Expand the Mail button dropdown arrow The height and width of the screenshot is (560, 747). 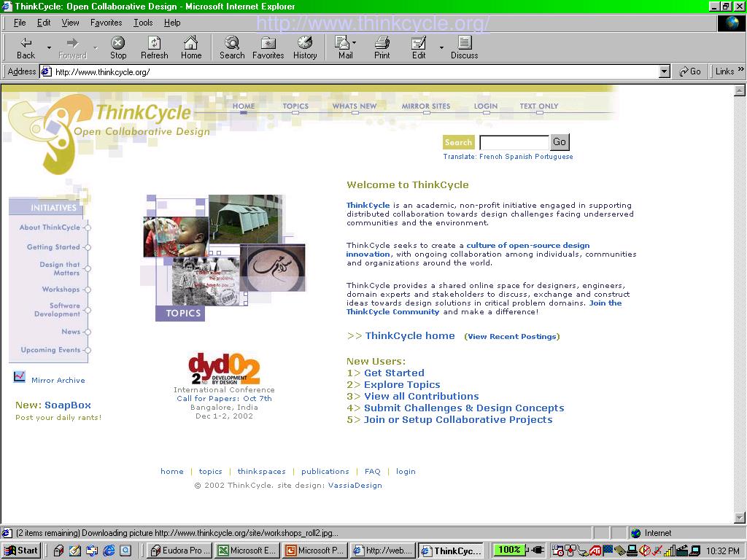(x=354, y=42)
